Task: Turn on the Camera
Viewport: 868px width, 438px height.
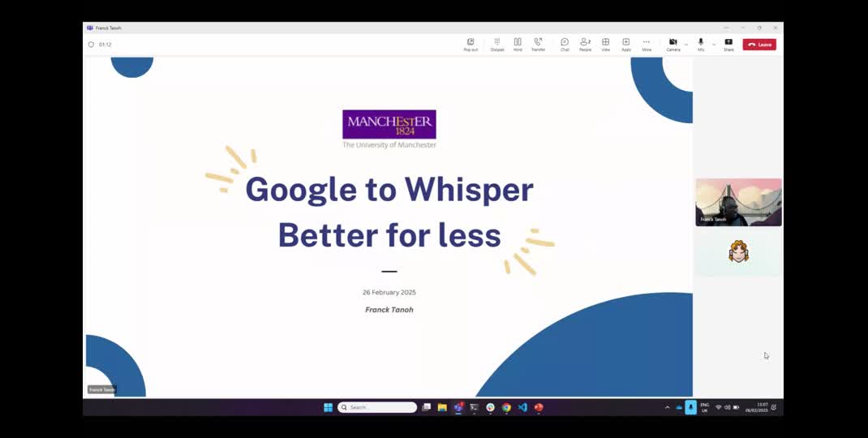Action: click(x=673, y=45)
